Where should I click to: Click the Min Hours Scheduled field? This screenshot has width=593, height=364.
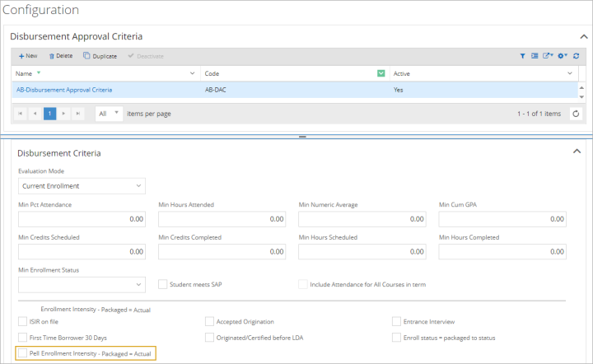coord(362,252)
